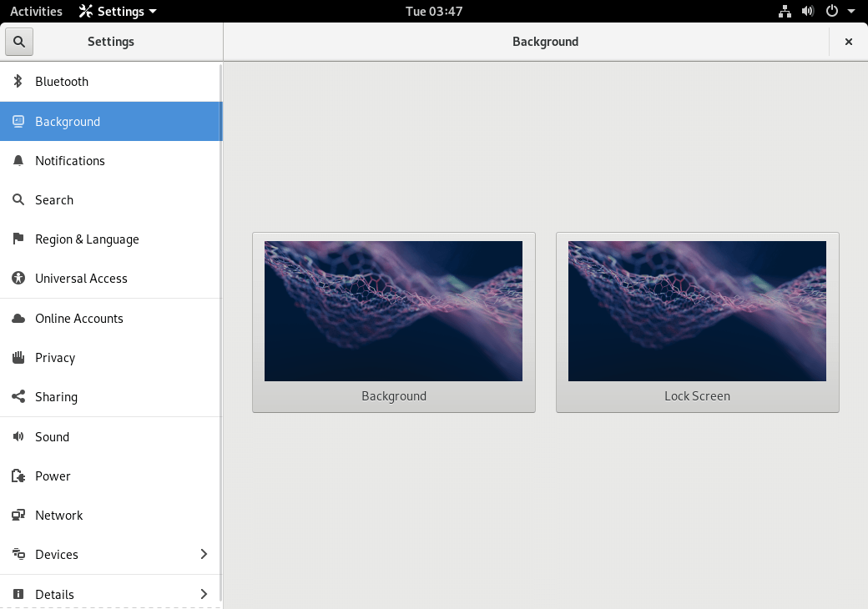Image resolution: width=868 pixels, height=609 pixels.
Task: Go to the Privacy label
Action: pos(55,358)
